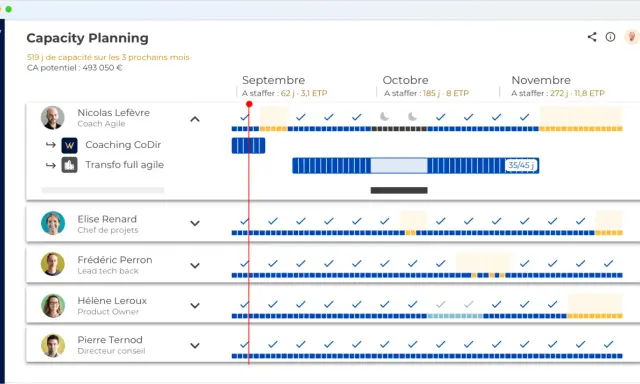The image size is (640, 384).
Task: Expand the Hélène Leroux row
Action: [x=195, y=305]
